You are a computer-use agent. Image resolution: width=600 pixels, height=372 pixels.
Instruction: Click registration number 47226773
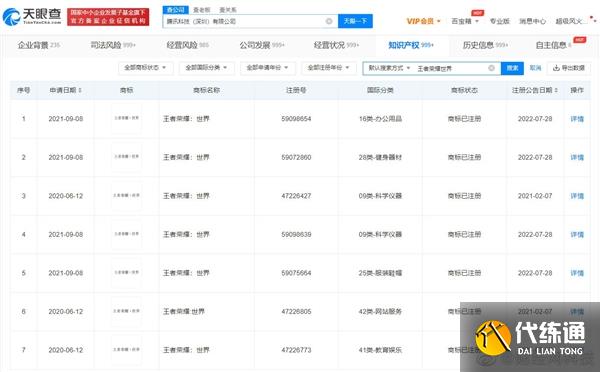point(296,350)
